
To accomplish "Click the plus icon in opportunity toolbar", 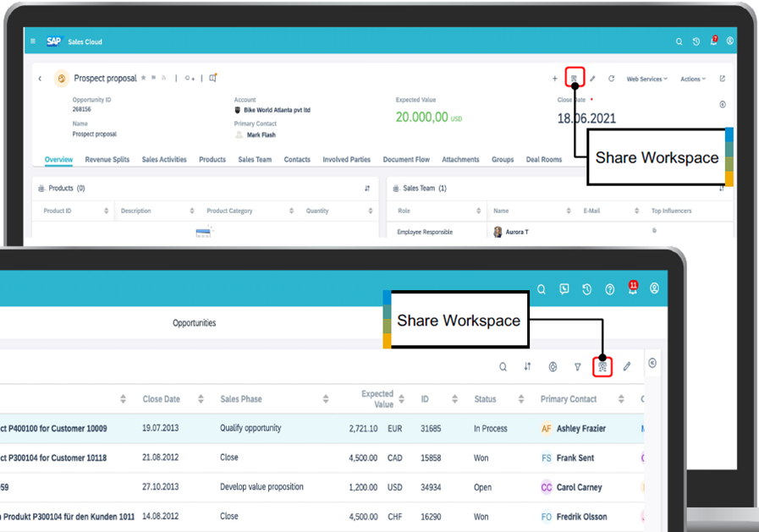I will pyautogui.click(x=555, y=79).
